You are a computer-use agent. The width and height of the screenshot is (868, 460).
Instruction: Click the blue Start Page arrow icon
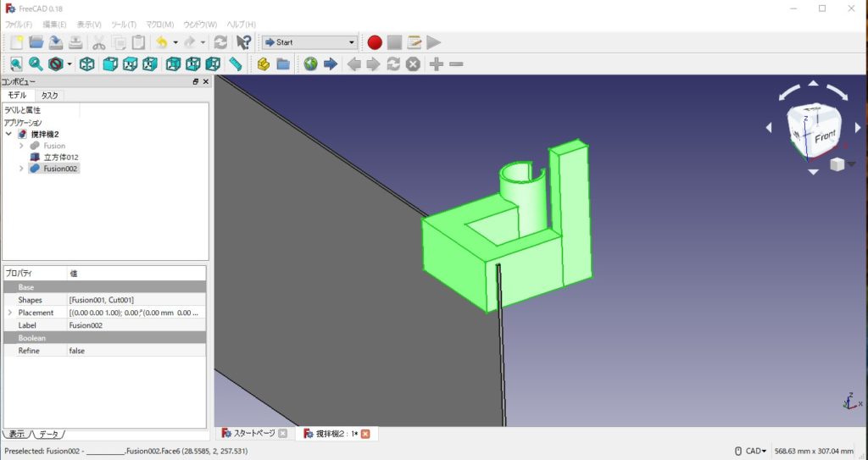[331, 64]
